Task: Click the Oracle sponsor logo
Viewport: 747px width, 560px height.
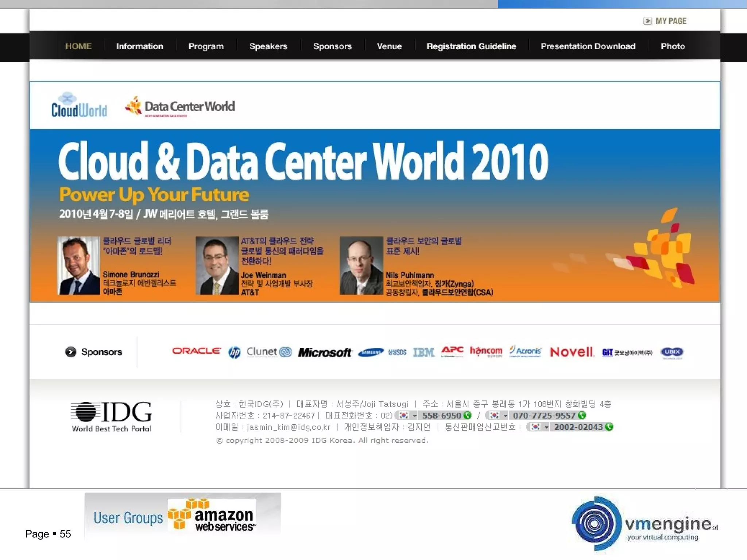Action: tap(196, 351)
